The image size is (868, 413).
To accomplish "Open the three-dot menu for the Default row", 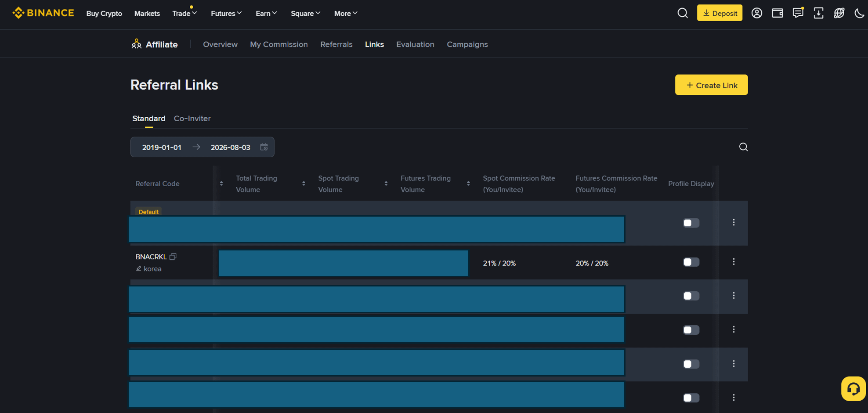I will [734, 222].
